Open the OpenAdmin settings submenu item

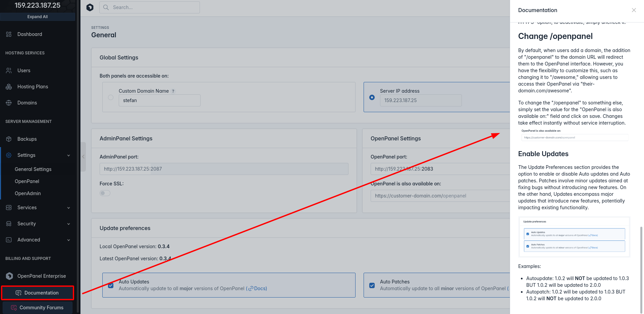tap(28, 193)
